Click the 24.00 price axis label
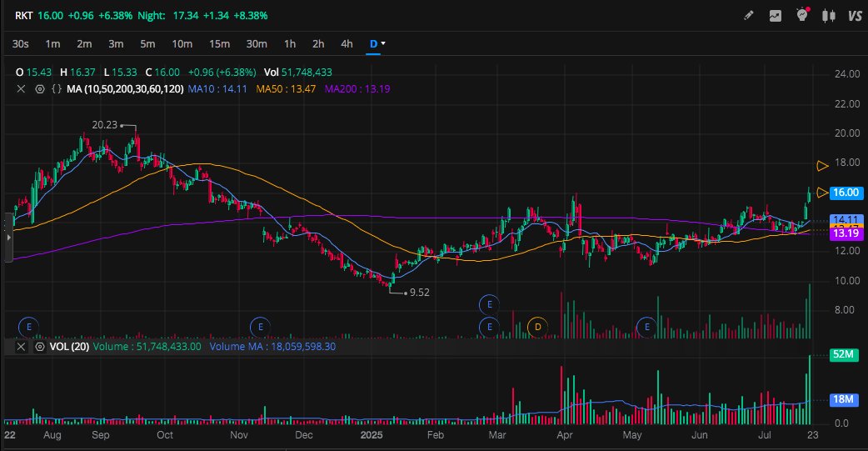This screenshot has width=868, height=451. tap(847, 74)
